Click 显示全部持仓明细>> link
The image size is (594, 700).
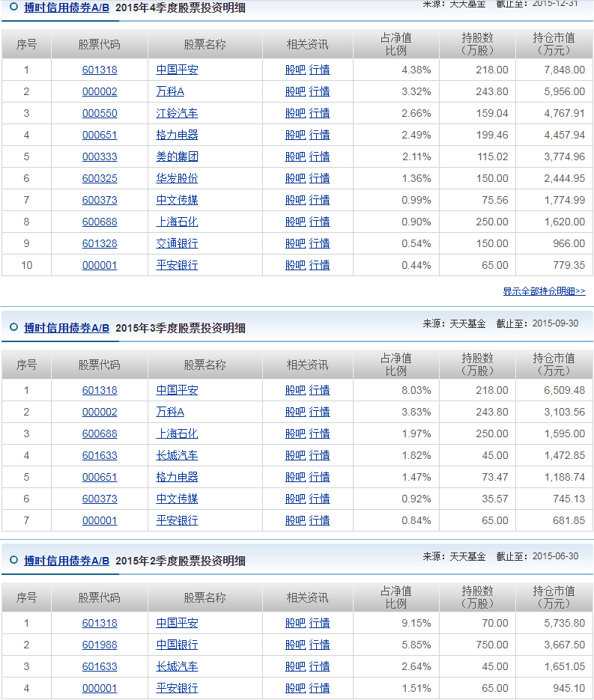pyautogui.click(x=544, y=291)
